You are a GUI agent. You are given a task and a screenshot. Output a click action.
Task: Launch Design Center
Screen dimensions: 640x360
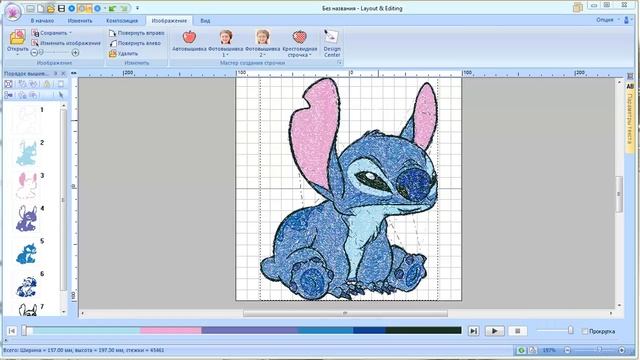(x=332, y=43)
